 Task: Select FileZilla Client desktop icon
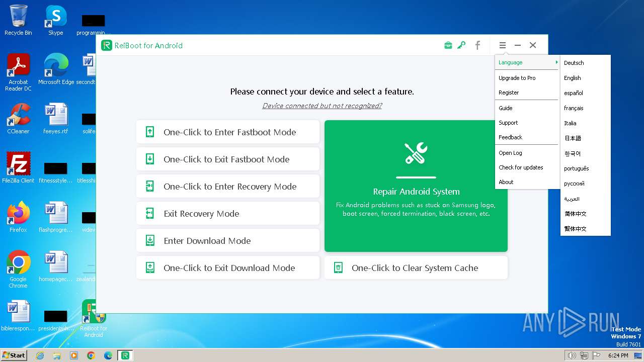18,168
